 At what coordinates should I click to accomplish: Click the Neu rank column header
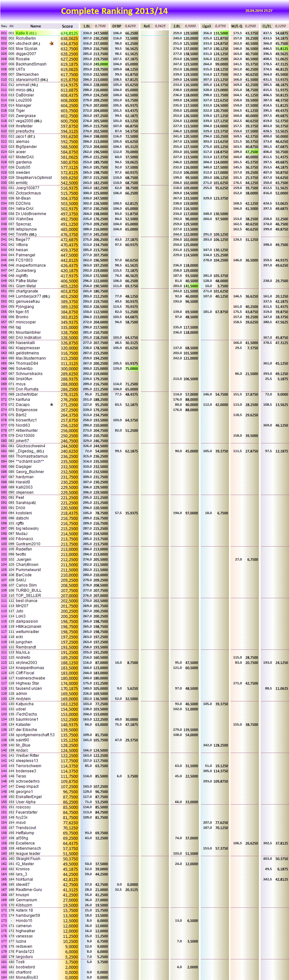tap(4, 26)
